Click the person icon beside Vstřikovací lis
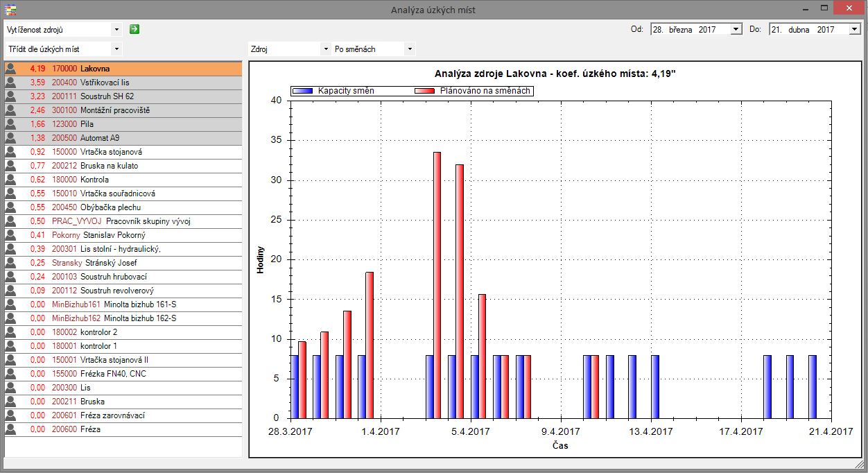The height and width of the screenshot is (473, 868). tap(10, 83)
